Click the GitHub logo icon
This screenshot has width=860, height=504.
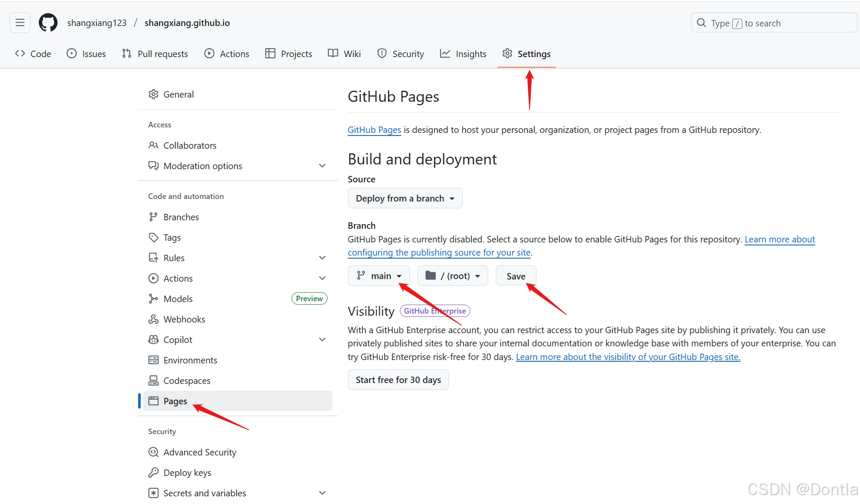[x=48, y=23]
